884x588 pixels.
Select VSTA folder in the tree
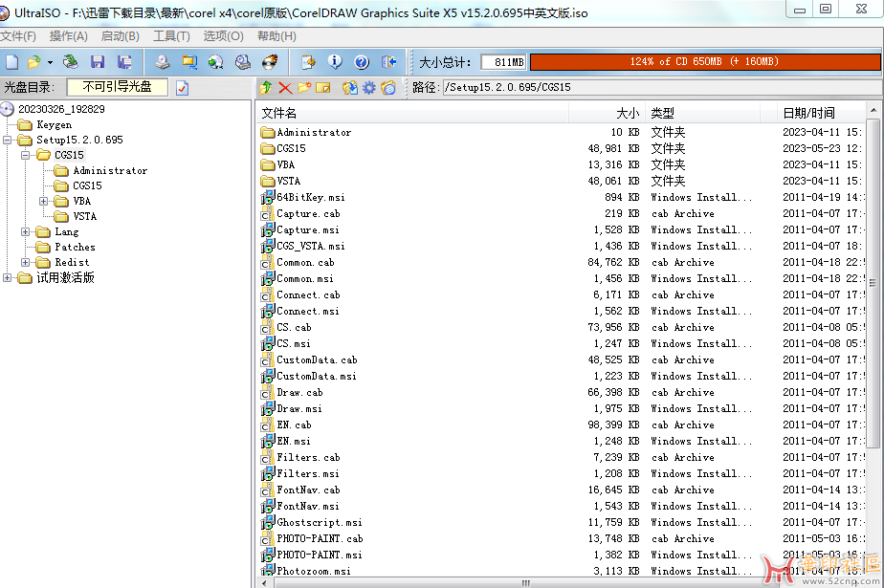click(x=84, y=216)
